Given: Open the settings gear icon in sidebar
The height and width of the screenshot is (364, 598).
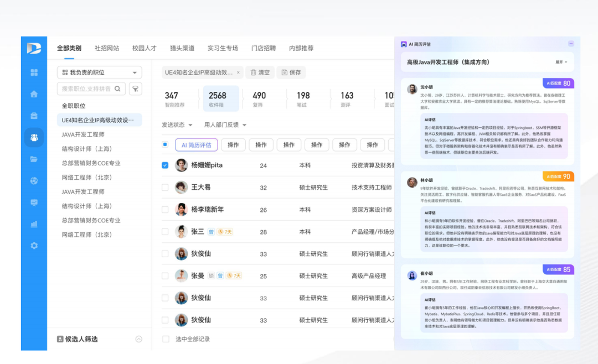Looking at the screenshot, I should tap(33, 245).
